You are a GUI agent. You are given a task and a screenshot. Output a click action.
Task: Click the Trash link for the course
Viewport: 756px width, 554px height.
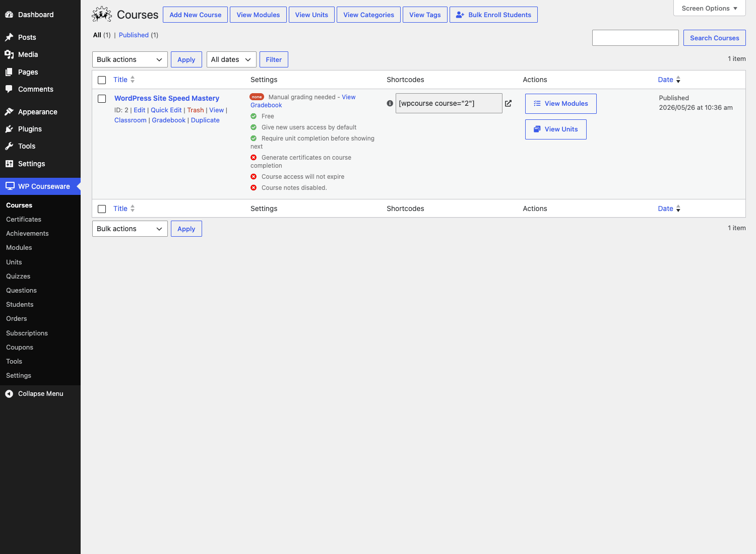[196, 110]
